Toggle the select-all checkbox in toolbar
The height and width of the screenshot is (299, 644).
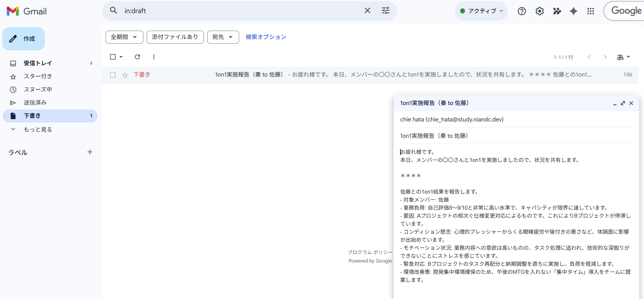[x=113, y=57]
